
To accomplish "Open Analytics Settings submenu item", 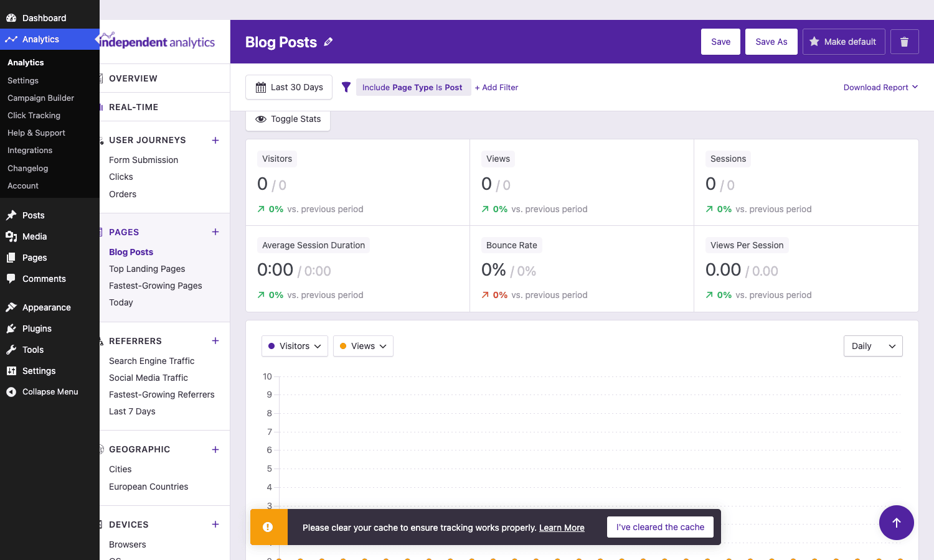I will click(23, 80).
